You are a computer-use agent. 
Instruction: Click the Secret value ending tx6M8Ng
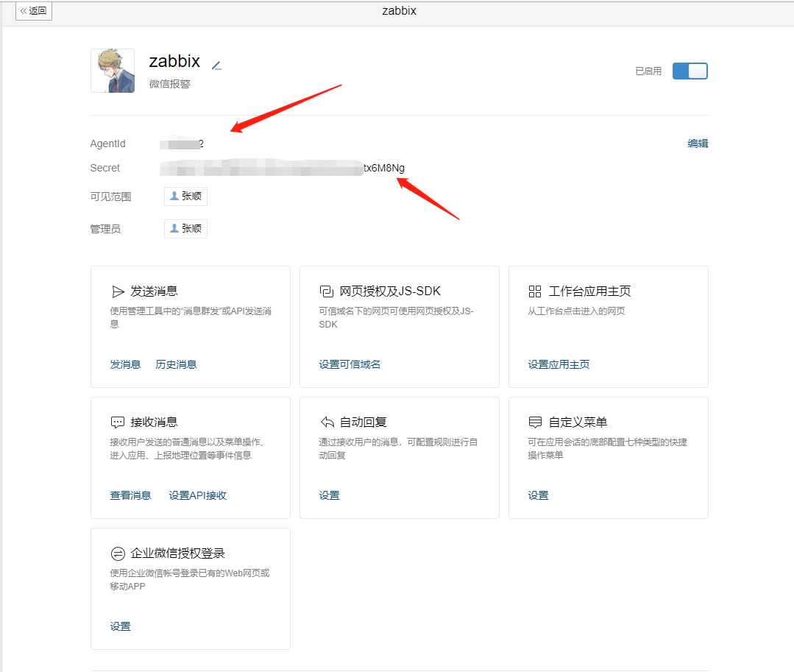pos(282,168)
